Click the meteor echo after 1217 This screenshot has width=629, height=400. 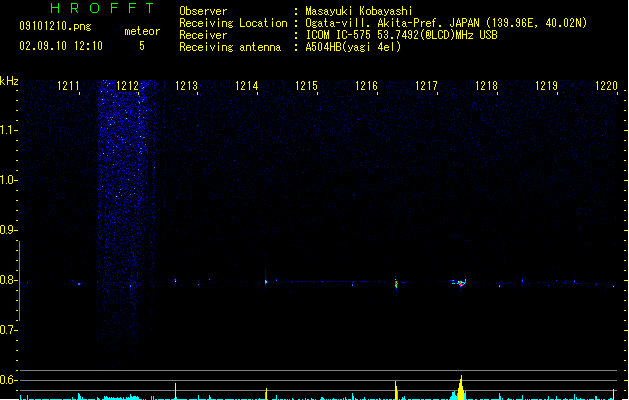click(x=460, y=283)
